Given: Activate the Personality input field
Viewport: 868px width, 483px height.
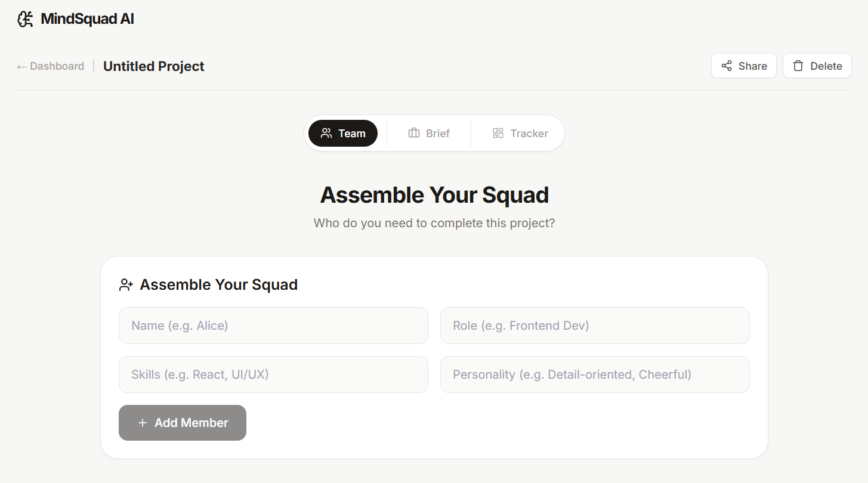Looking at the screenshot, I should (595, 374).
